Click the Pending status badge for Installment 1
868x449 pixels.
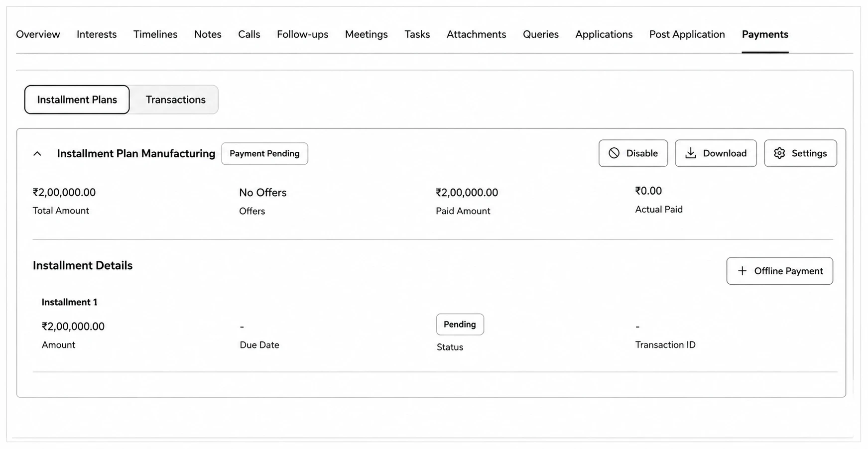(460, 325)
